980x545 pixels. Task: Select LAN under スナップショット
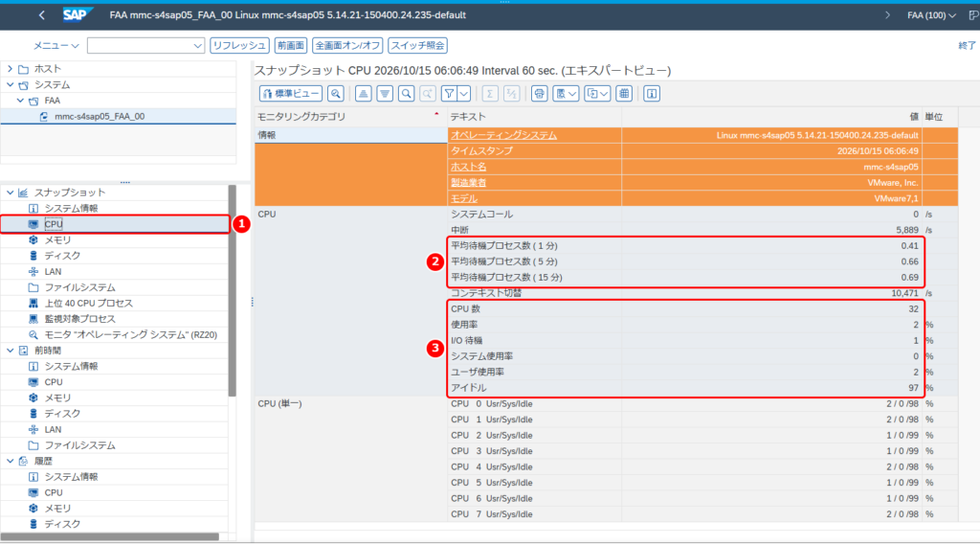53,272
